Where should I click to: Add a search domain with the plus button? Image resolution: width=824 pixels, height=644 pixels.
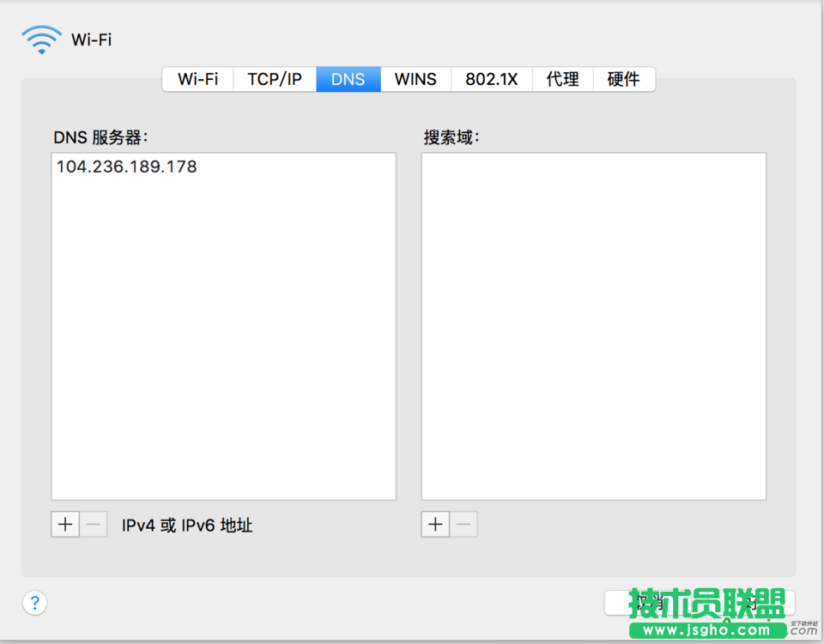pyautogui.click(x=435, y=524)
